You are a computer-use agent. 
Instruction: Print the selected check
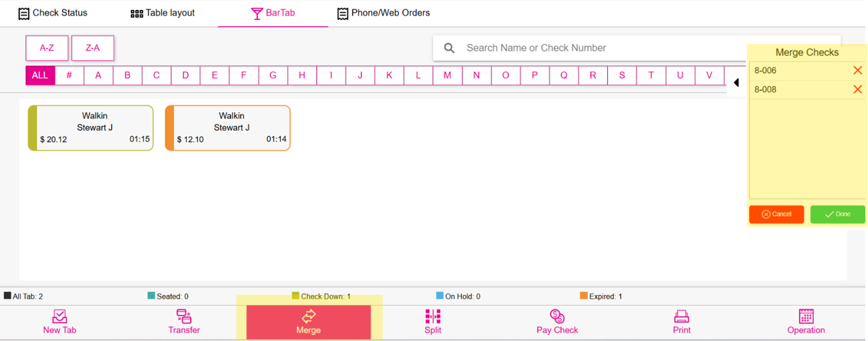pos(681,316)
